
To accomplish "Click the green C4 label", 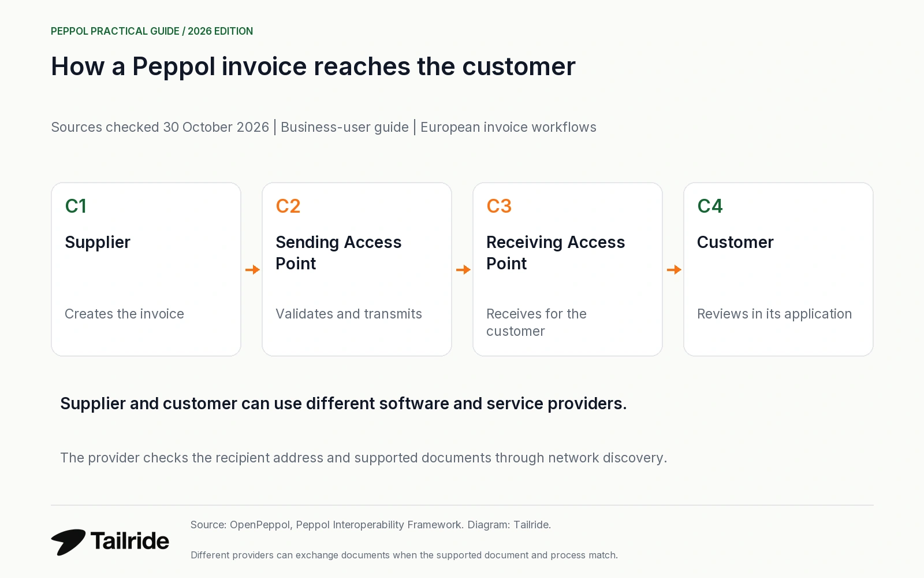I will click(x=710, y=206).
